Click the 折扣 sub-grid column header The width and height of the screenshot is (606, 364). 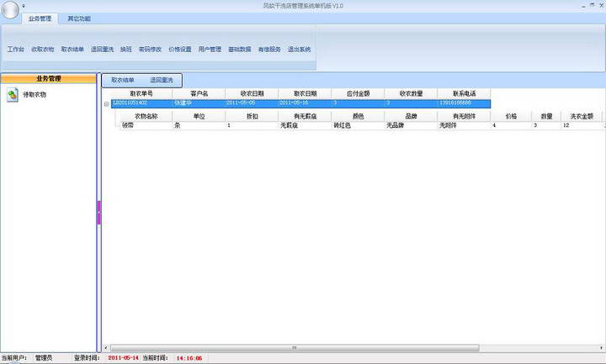(252, 116)
